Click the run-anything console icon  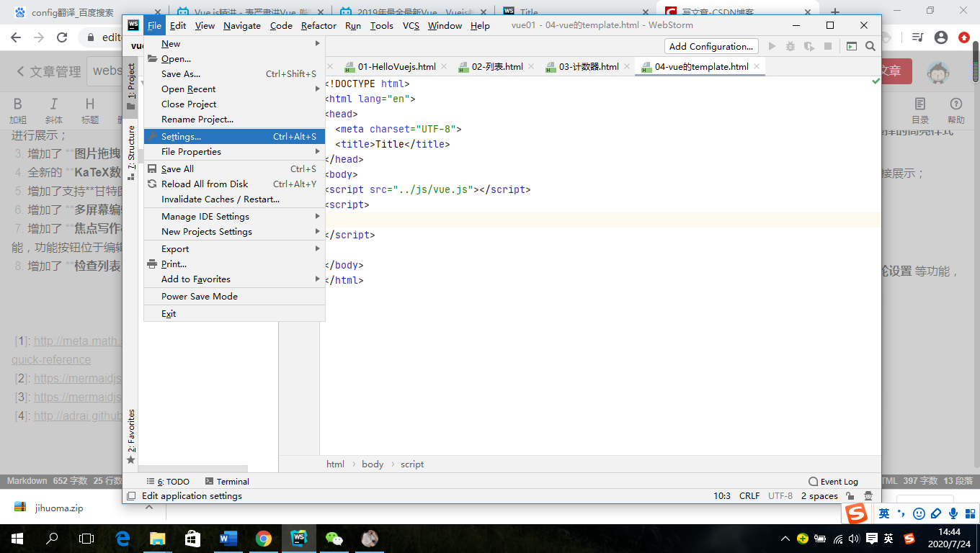pyautogui.click(x=852, y=46)
